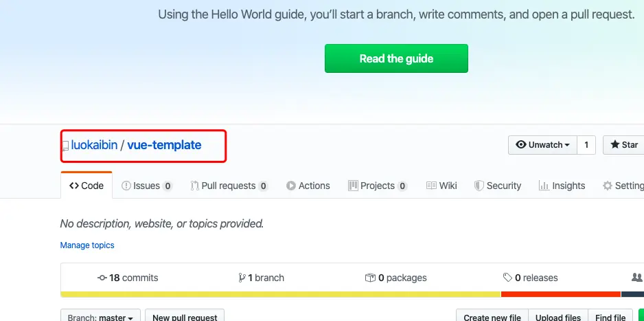This screenshot has width=644, height=321.
Task: View the watchers count of 1
Action: pos(586,144)
